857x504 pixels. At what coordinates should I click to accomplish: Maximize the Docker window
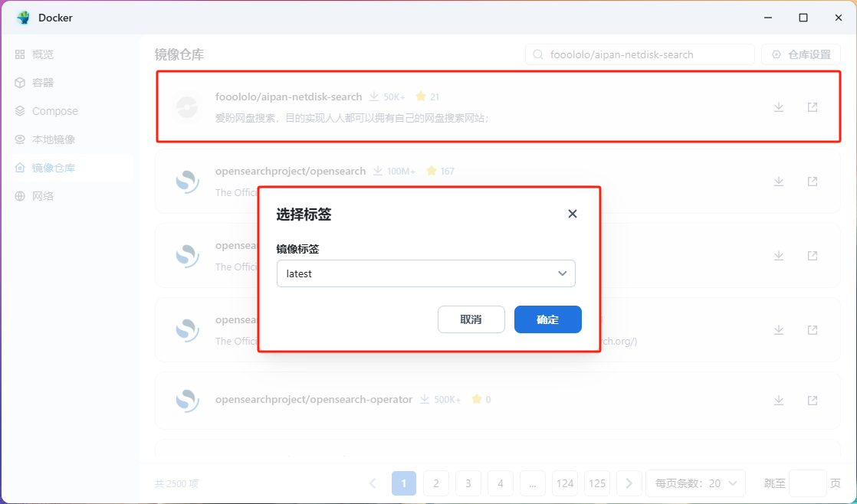tap(803, 18)
